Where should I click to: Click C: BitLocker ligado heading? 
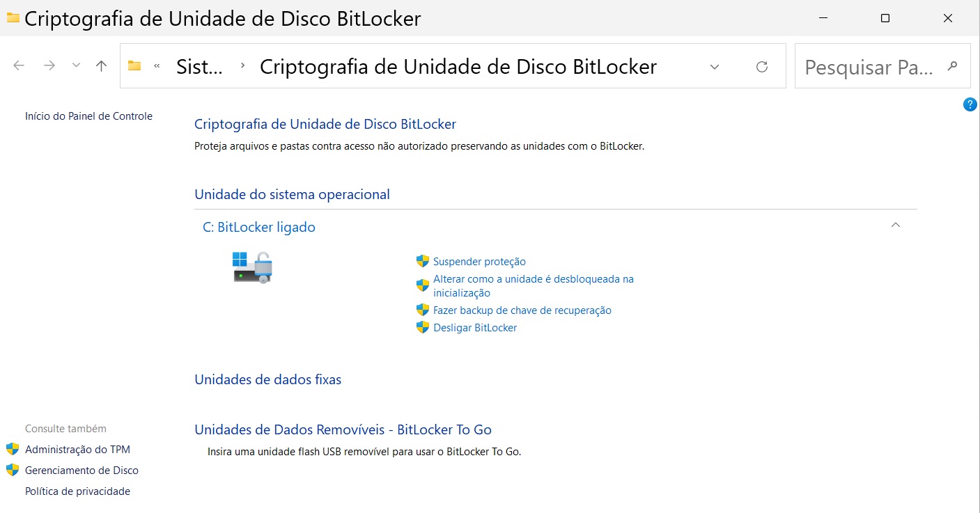(259, 227)
